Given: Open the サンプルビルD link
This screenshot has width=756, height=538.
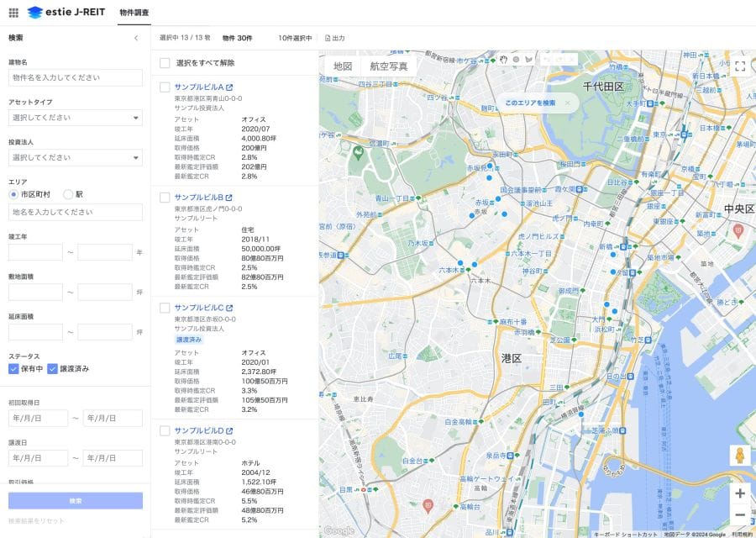Looking at the screenshot, I should tap(199, 431).
